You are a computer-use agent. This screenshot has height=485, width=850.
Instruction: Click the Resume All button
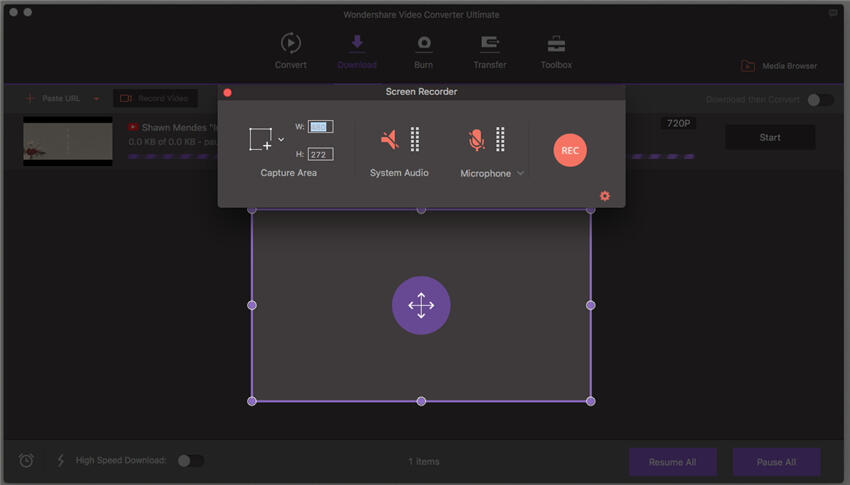pyautogui.click(x=672, y=462)
